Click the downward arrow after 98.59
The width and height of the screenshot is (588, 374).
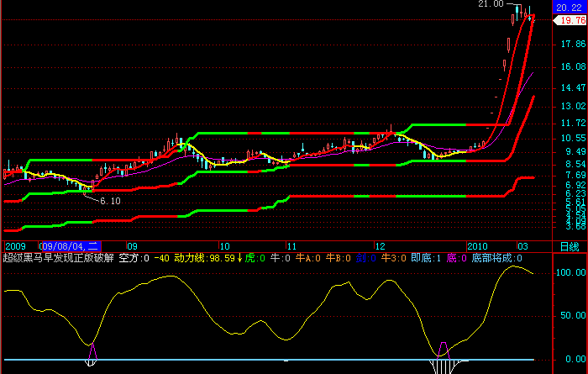click(x=239, y=258)
